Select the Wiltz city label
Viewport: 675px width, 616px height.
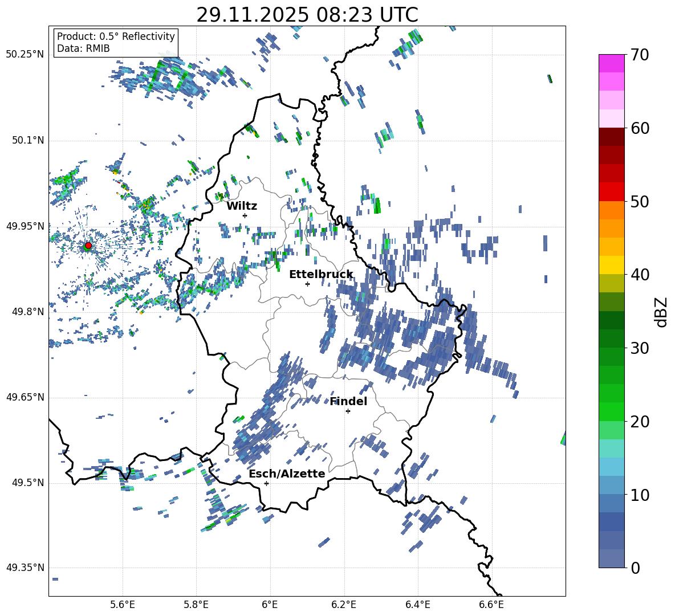pos(242,206)
